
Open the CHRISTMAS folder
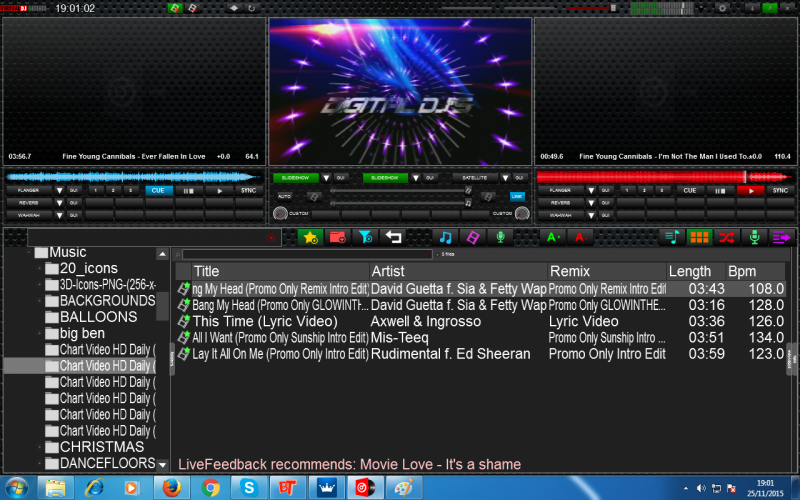(102, 447)
